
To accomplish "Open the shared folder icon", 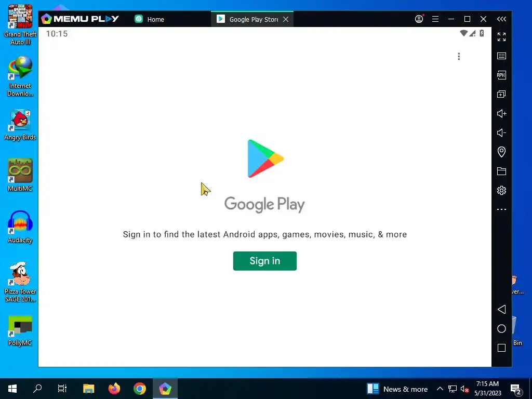I will pyautogui.click(x=501, y=171).
